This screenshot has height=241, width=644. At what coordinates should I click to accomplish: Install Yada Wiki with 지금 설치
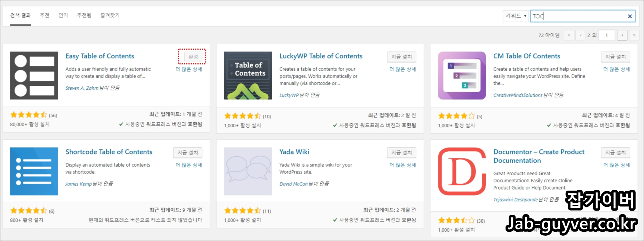click(401, 153)
